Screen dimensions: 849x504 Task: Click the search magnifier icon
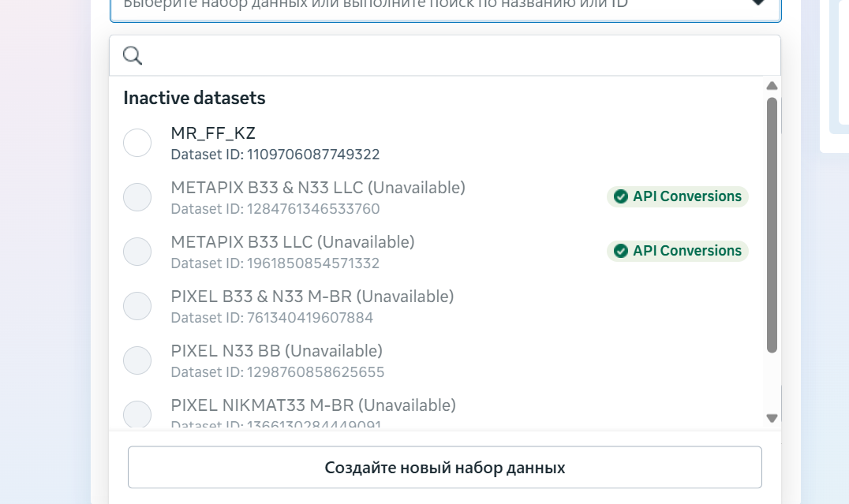133,55
